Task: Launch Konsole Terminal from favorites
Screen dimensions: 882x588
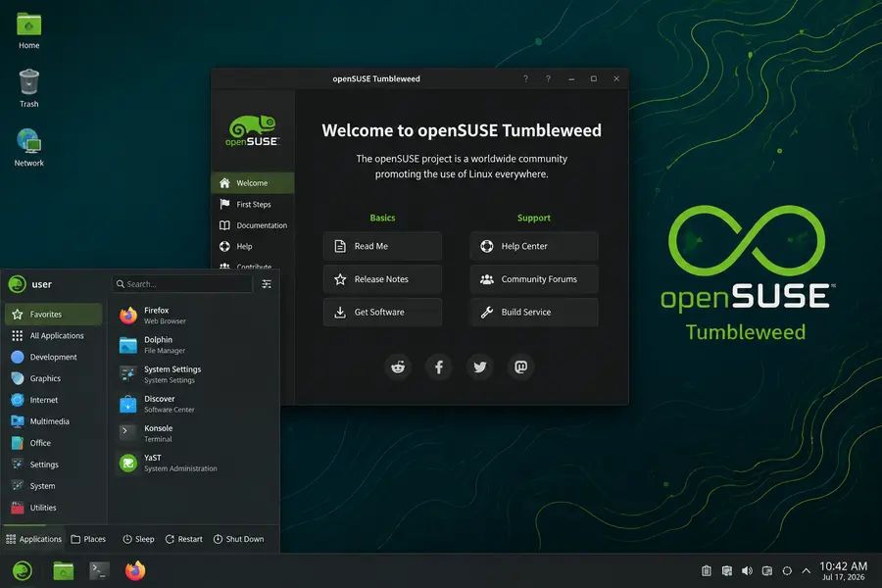Action: (194, 433)
